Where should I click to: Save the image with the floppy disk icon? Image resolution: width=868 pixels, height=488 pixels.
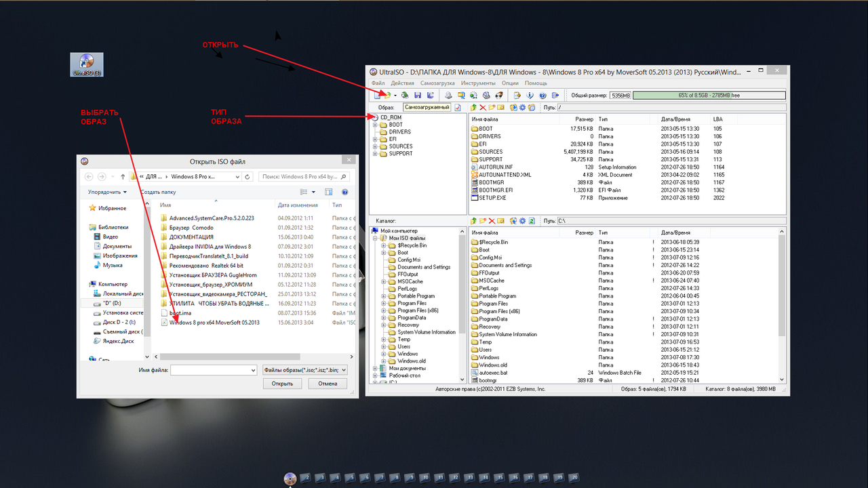click(418, 96)
